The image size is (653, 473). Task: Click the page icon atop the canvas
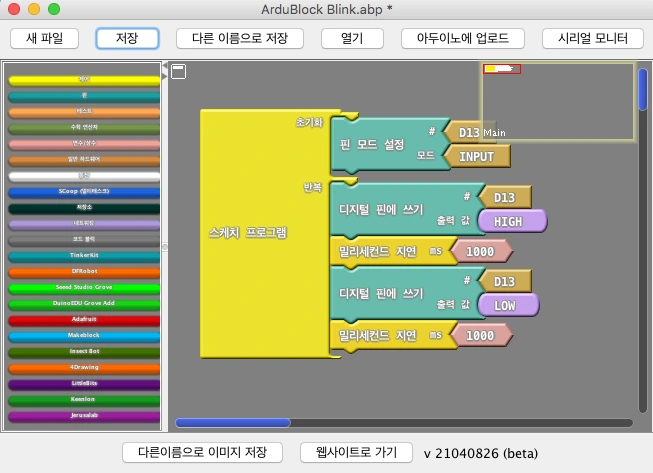[x=179, y=71]
